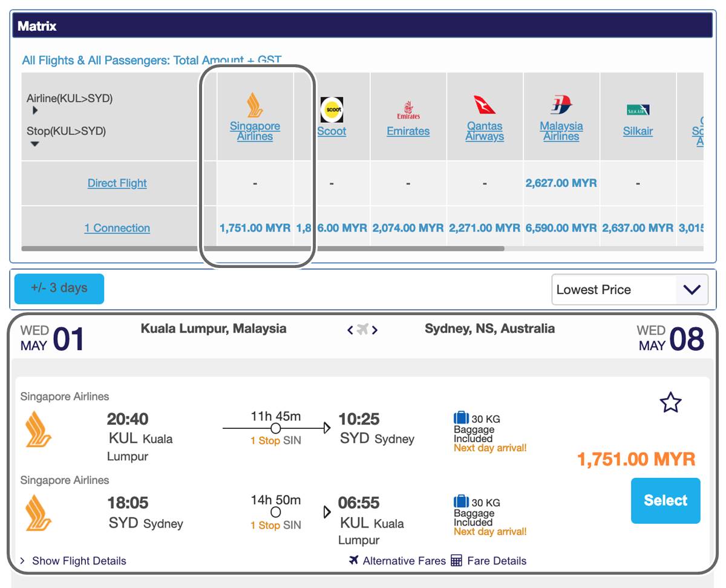Click the Malaysia Airlines logo in the matrix
Image resolution: width=726 pixels, height=588 pixels.
561,105
